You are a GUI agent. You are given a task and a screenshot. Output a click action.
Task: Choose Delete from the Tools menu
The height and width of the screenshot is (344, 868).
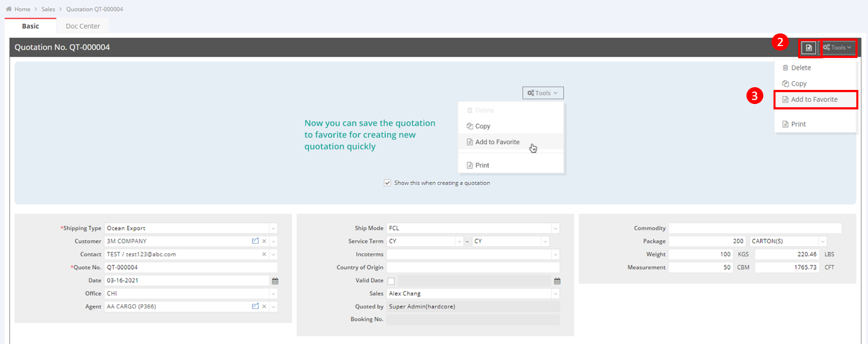[801, 68]
